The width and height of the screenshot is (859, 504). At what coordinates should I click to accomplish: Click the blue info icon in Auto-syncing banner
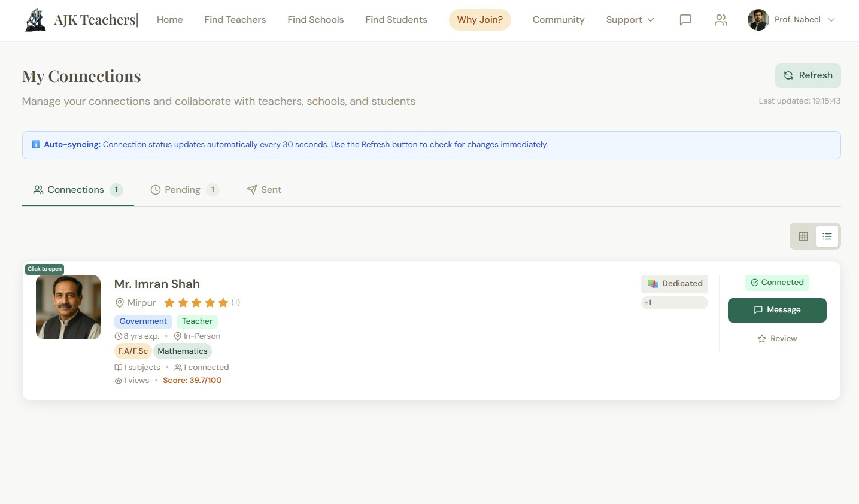click(36, 145)
